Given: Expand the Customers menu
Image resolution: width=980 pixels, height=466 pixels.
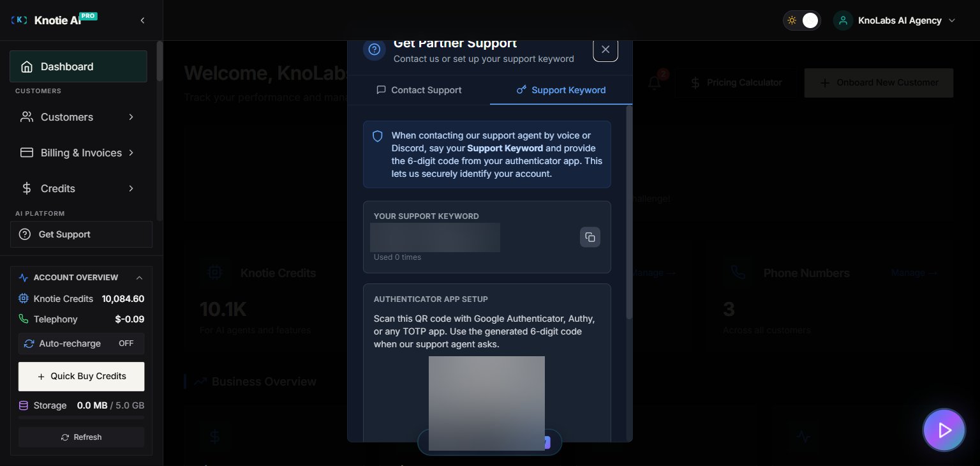Looking at the screenshot, I should 78,117.
